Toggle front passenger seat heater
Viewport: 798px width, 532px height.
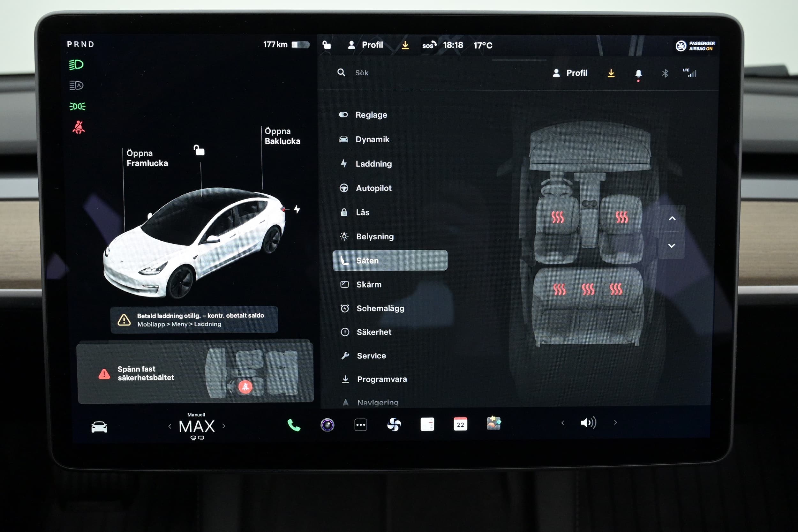tap(621, 217)
